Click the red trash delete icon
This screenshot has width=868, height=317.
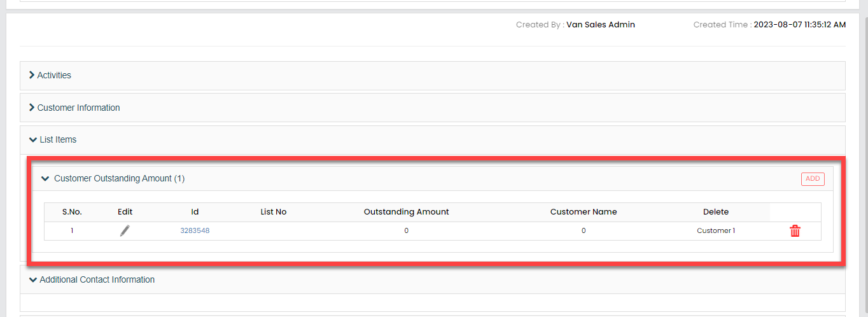(x=795, y=231)
